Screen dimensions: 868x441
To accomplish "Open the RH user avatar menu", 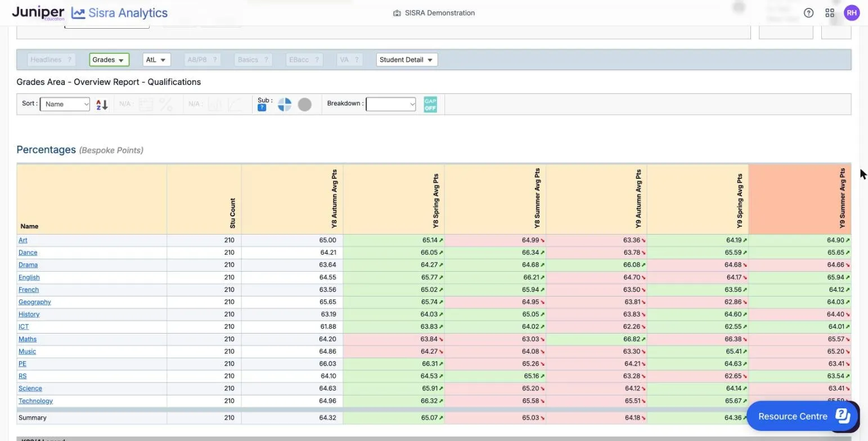I will pyautogui.click(x=852, y=13).
